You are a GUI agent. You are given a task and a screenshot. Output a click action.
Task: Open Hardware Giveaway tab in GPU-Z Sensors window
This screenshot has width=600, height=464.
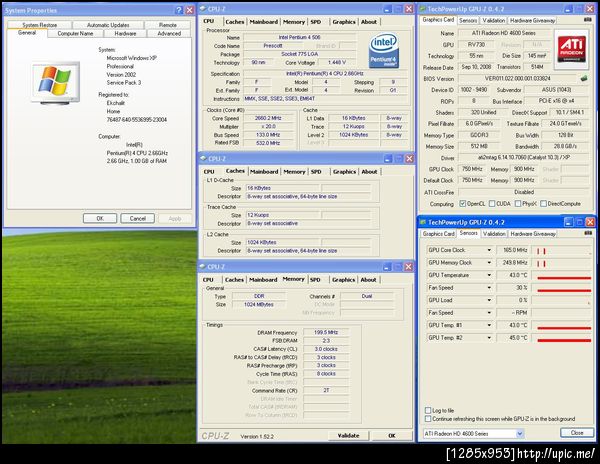533,234
